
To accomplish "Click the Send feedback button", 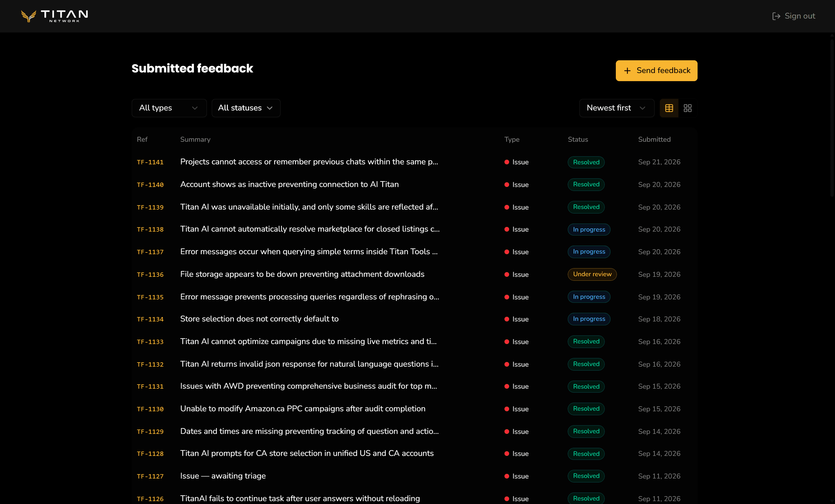I will [x=656, y=70].
